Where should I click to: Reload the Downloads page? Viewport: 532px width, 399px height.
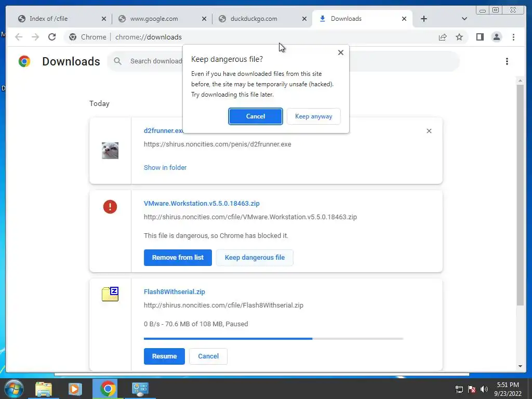point(52,37)
